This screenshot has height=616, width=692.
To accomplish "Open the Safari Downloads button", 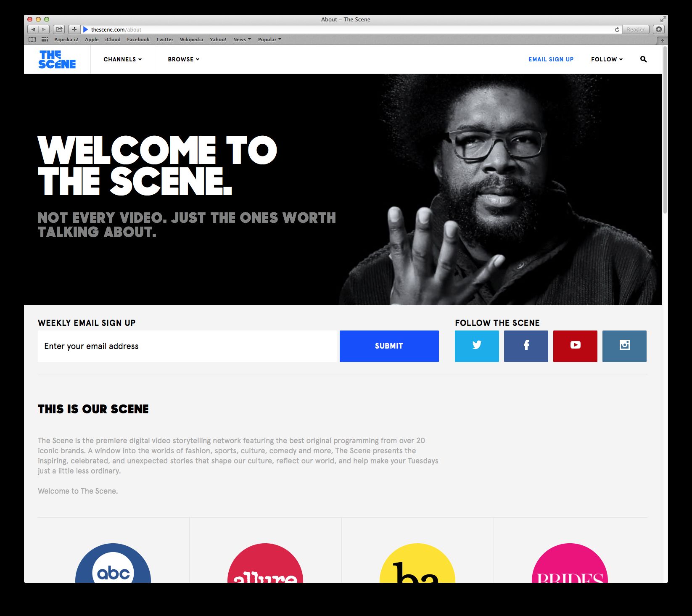I will point(659,29).
